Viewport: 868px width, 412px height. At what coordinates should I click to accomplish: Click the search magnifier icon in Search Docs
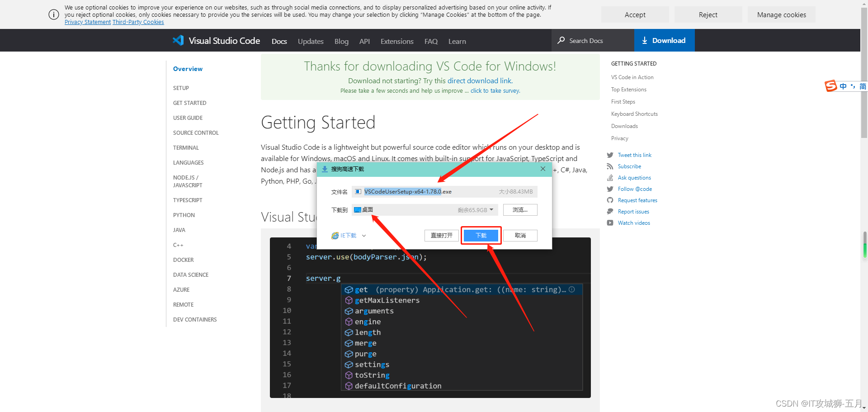(x=561, y=40)
